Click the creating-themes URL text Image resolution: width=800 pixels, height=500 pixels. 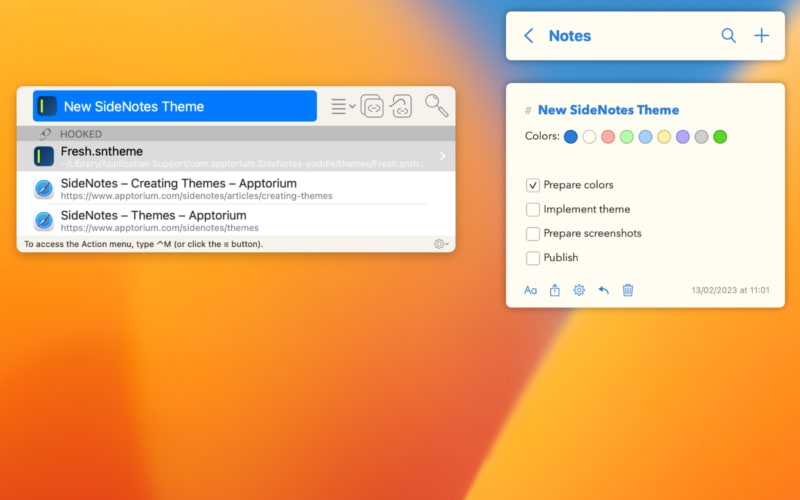196,196
